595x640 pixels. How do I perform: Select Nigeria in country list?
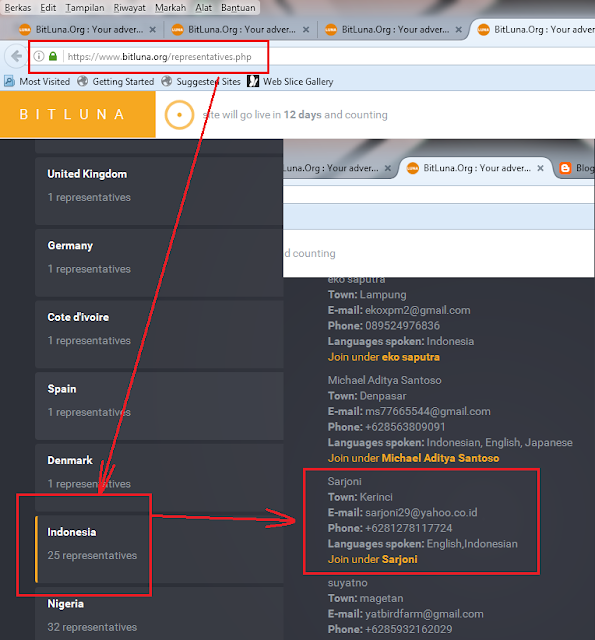point(159,614)
